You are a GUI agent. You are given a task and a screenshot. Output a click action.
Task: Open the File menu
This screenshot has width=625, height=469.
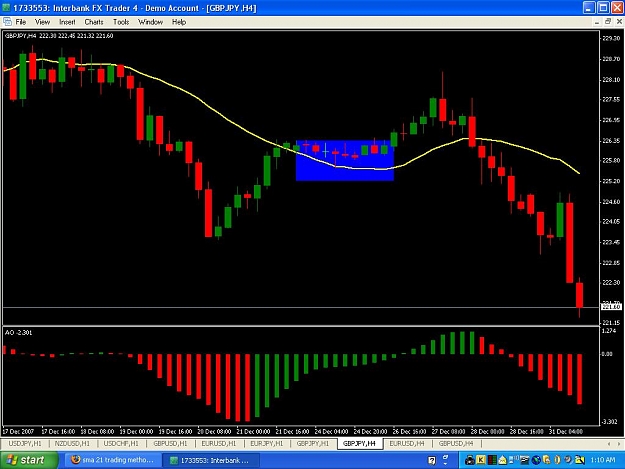[21, 22]
